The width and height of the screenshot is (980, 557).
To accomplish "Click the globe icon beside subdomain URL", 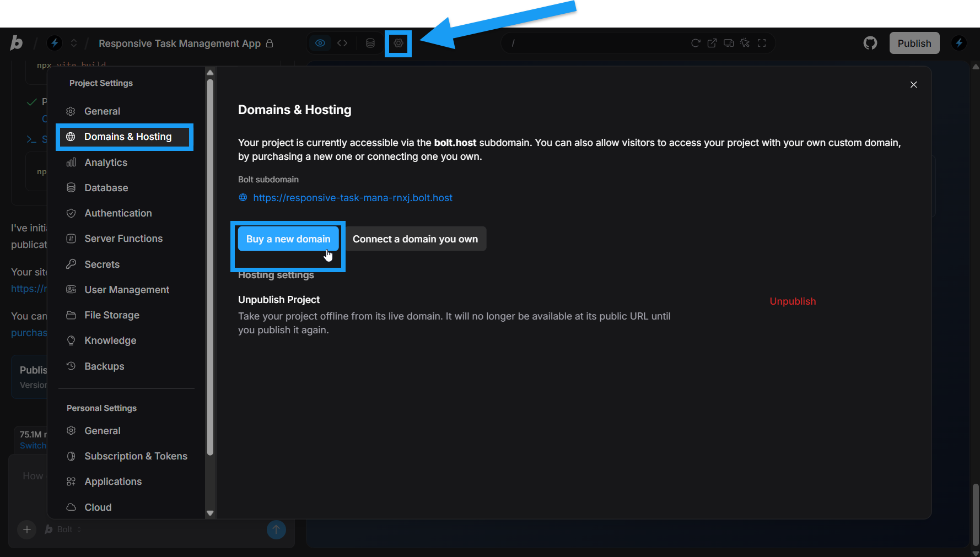I will (x=243, y=197).
